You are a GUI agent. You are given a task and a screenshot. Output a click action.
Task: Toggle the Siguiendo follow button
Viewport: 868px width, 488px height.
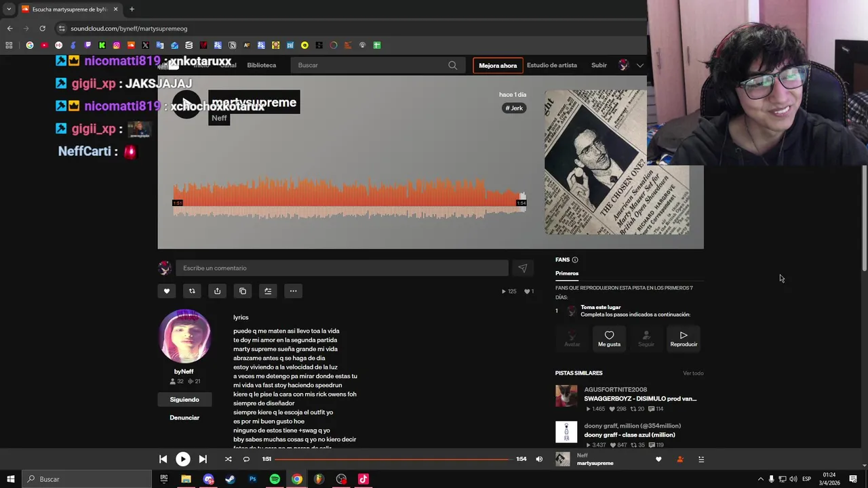(184, 400)
